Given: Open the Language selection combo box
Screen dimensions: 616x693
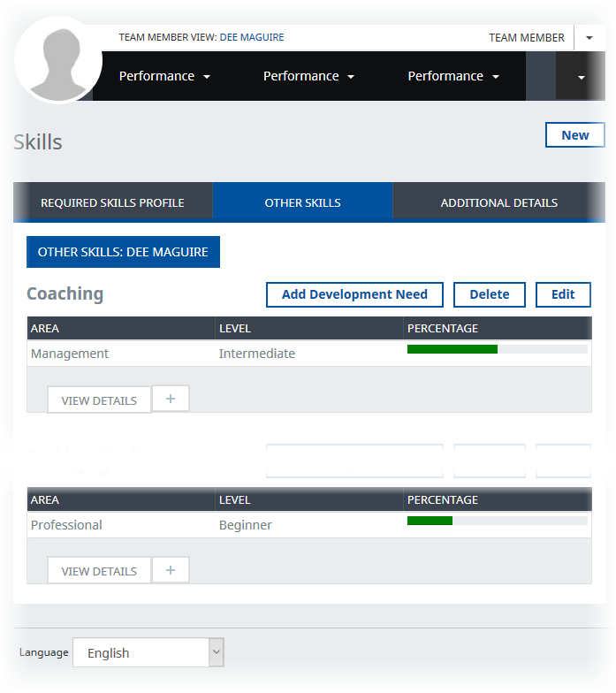Looking at the screenshot, I should (148, 653).
